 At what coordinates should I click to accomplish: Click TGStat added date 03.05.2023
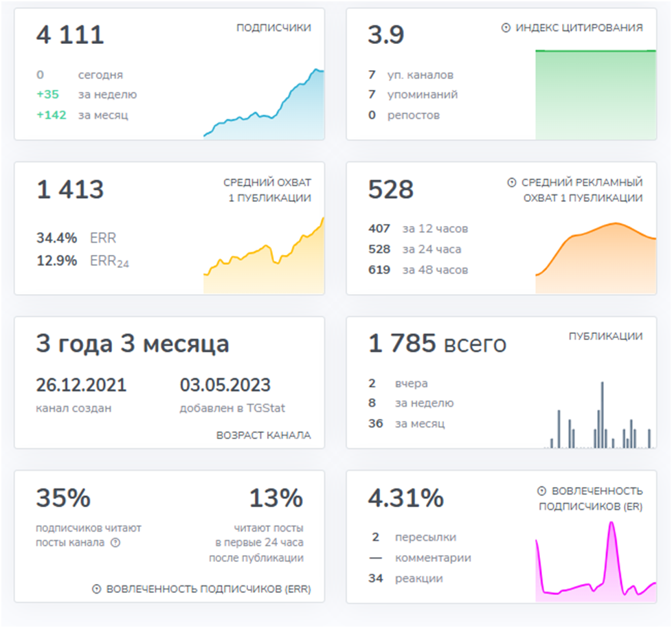(x=225, y=385)
